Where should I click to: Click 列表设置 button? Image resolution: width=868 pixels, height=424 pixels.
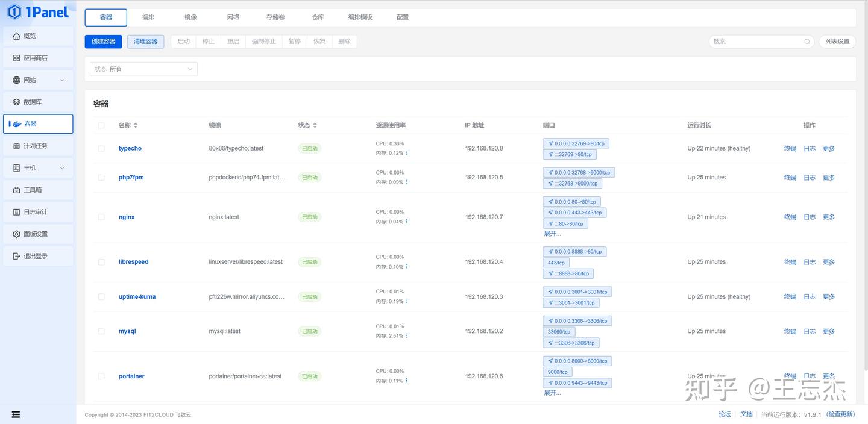pyautogui.click(x=837, y=42)
